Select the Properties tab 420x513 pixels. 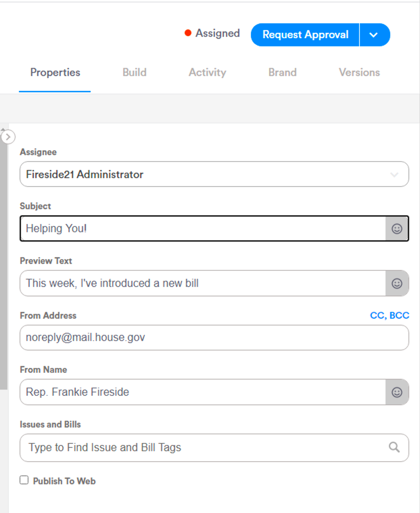pyautogui.click(x=55, y=72)
